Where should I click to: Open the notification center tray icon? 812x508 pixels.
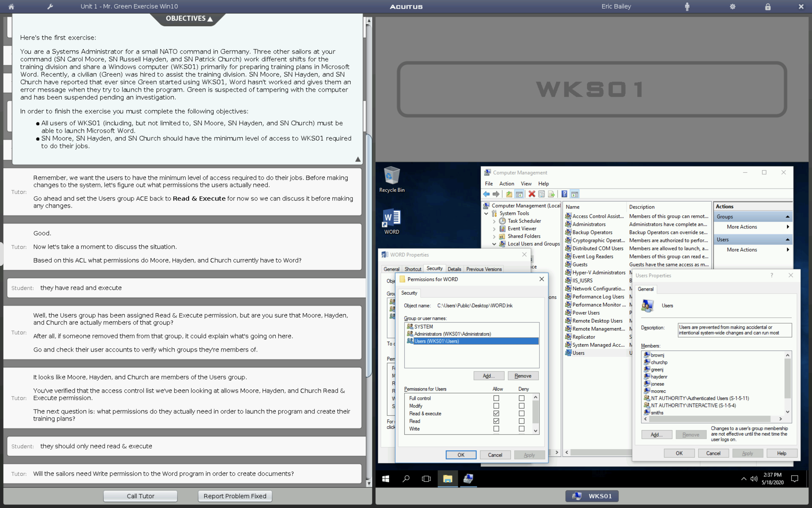click(795, 479)
